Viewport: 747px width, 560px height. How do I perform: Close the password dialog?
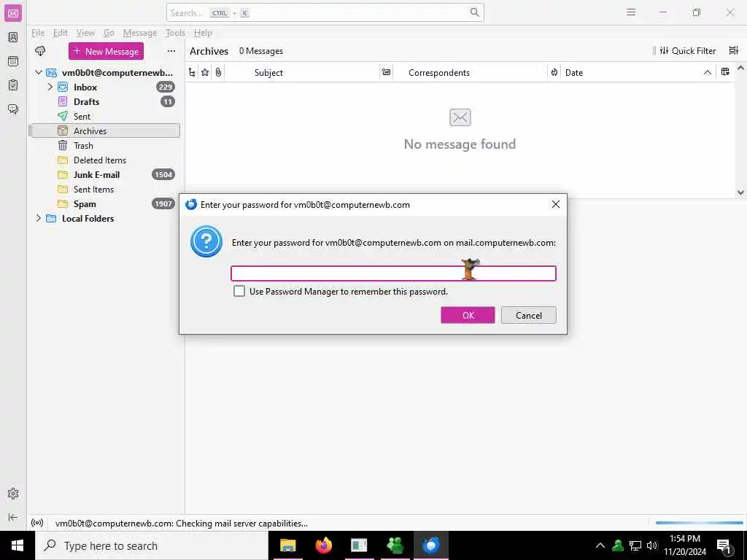click(555, 204)
